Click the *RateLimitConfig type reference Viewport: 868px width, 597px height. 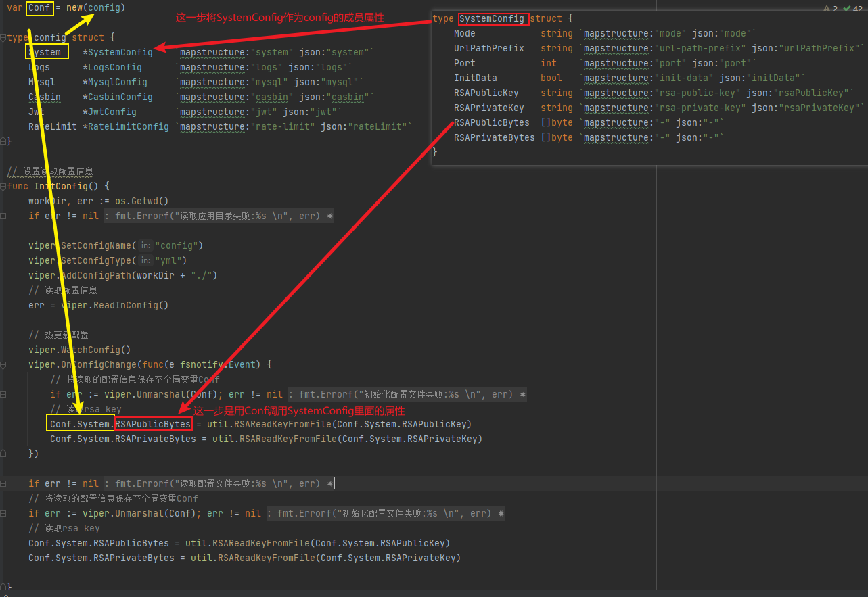click(125, 126)
